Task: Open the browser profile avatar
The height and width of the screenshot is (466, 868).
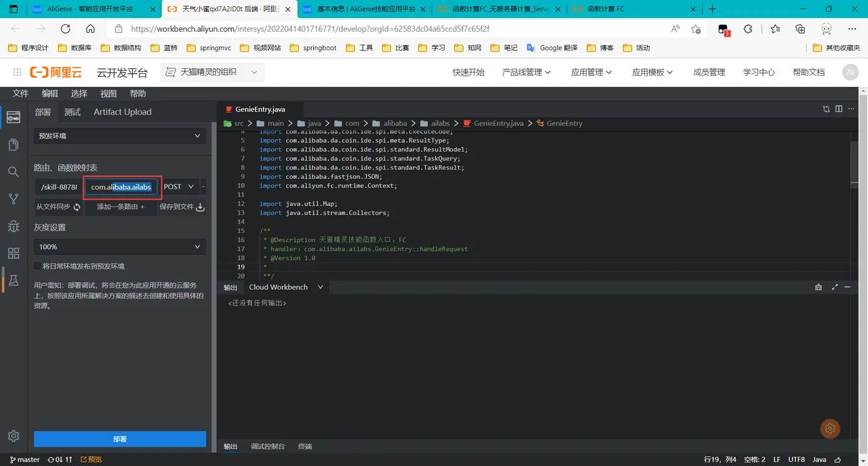Action: pos(826,29)
